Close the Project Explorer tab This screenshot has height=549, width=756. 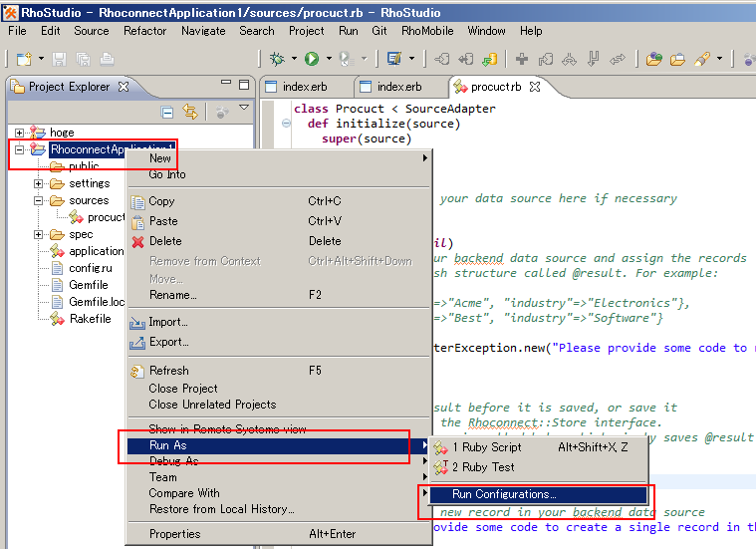[x=124, y=87]
